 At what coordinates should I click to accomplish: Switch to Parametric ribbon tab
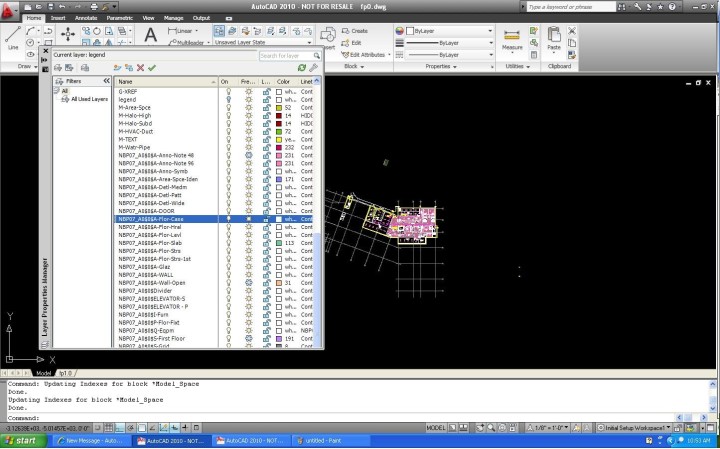point(119,18)
